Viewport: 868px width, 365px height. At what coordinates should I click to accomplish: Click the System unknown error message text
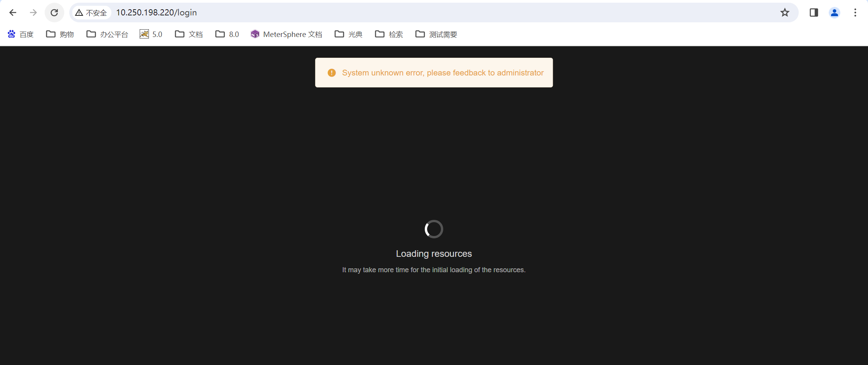point(443,73)
